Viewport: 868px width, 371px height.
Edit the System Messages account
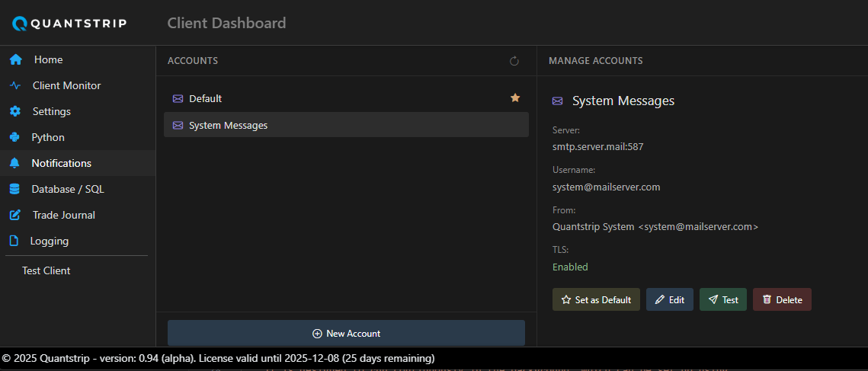pyautogui.click(x=670, y=299)
